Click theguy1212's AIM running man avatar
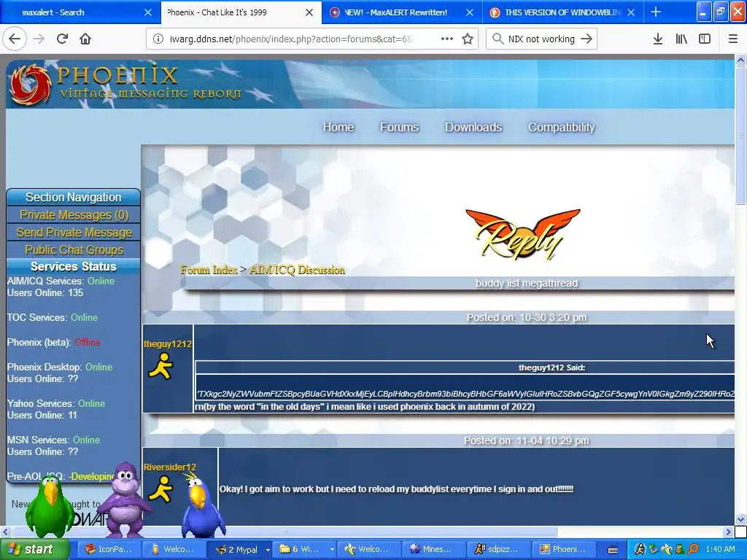 [160, 366]
